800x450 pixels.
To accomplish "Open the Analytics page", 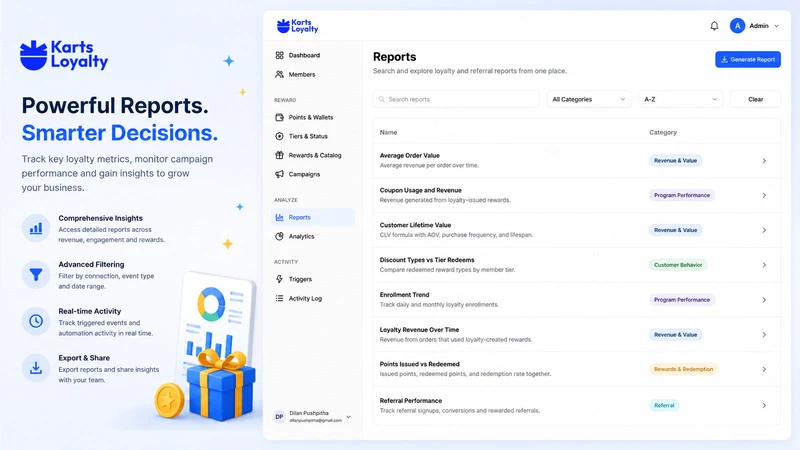I will click(301, 236).
